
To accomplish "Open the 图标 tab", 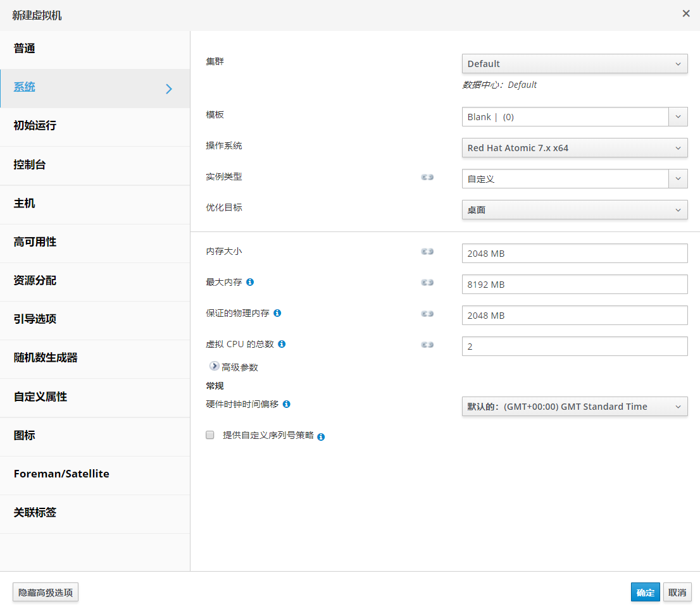I will (x=95, y=436).
